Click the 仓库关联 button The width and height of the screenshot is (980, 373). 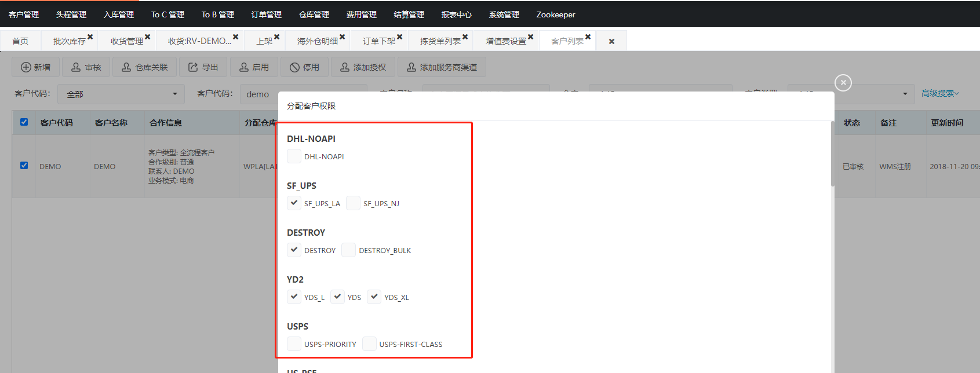click(144, 67)
